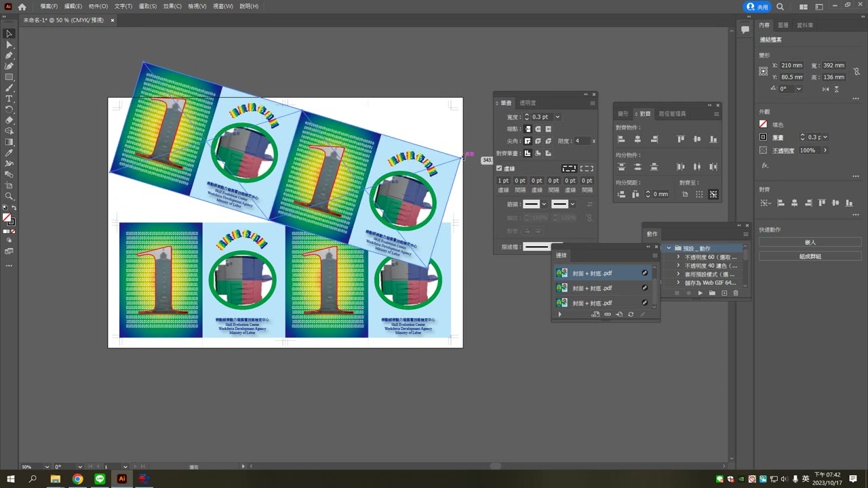Click play action button in Actions panel

[x=701, y=293]
